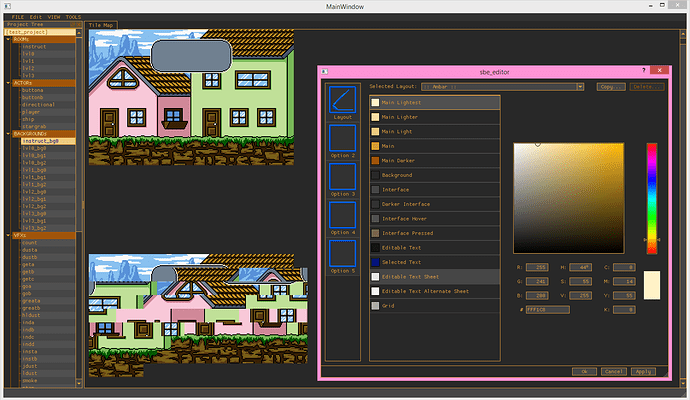The width and height of the screenshot is (690, 400).
Task: Click the lower scrambled tile map image
Action: 198,315
